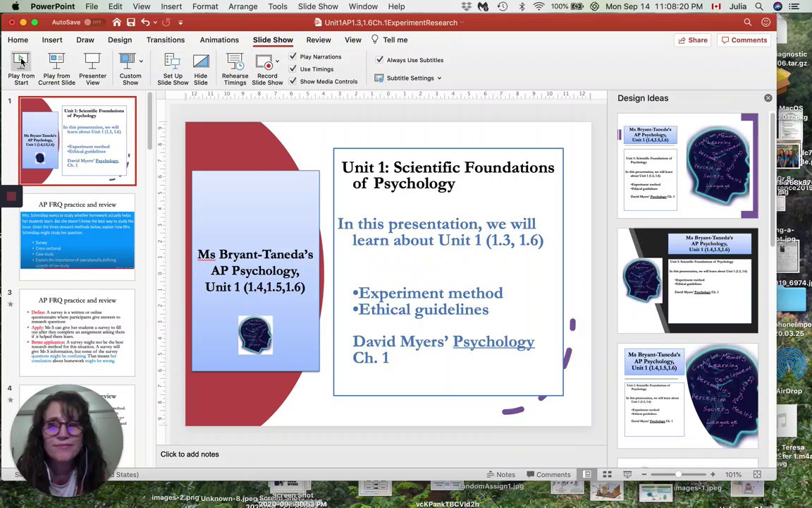
Task: Switch to Normal view icon in status bar
Action: [x=586, y=474]
